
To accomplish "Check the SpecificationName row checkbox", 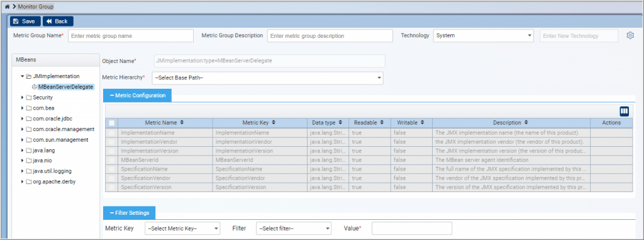I will (112, 169).
